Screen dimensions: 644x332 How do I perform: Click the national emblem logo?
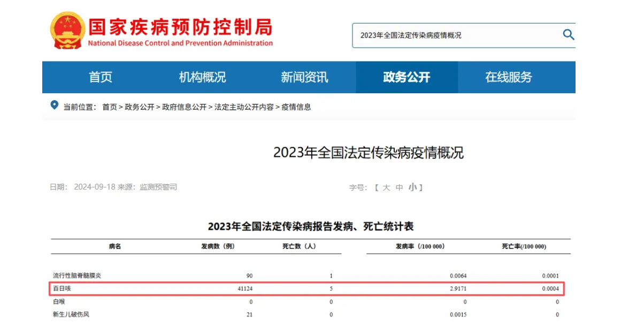point(67,32)
